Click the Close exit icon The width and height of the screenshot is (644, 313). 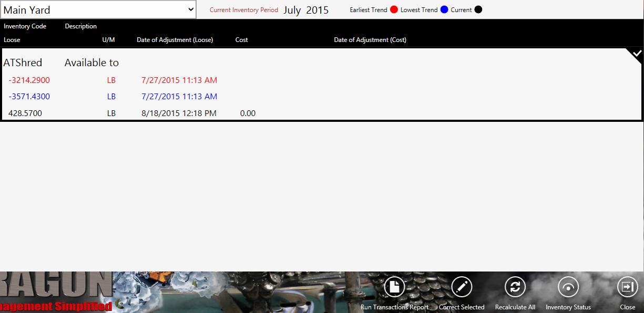click(x=627, y=287)
